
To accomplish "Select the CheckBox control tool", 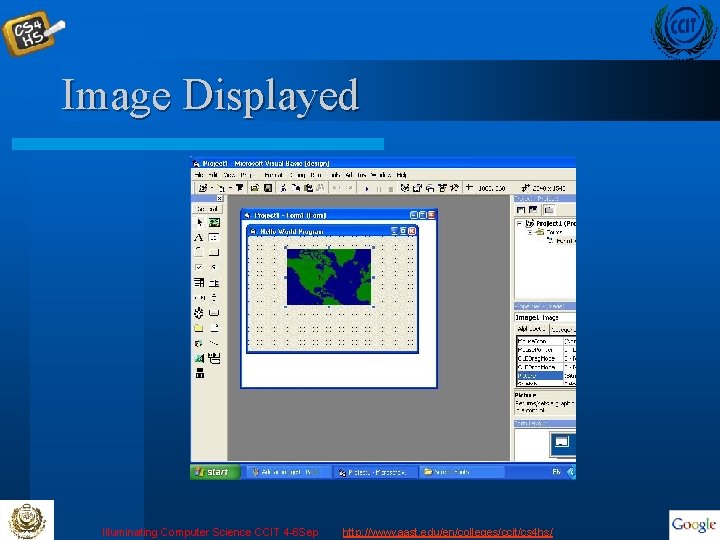I will coord(199,267).
